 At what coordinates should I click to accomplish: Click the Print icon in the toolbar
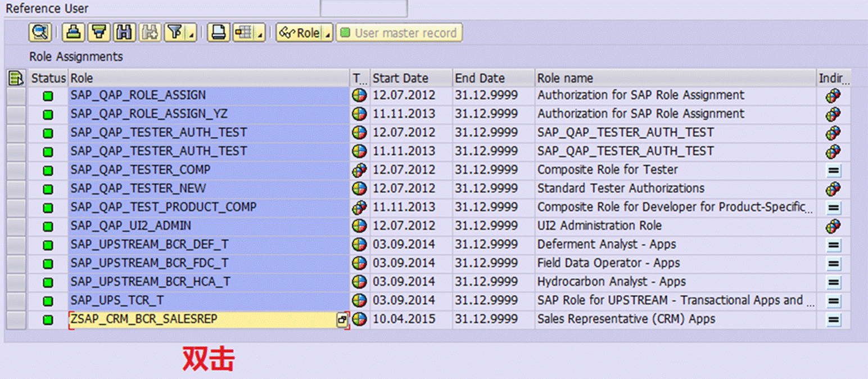[218, 33]
